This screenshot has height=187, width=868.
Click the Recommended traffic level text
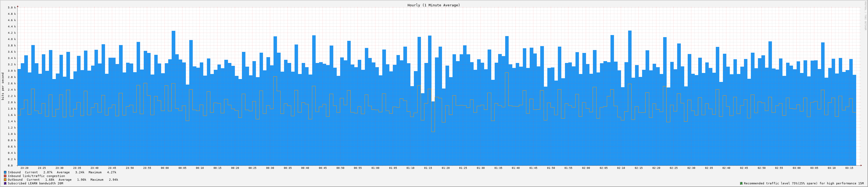[x=802, y=183]
